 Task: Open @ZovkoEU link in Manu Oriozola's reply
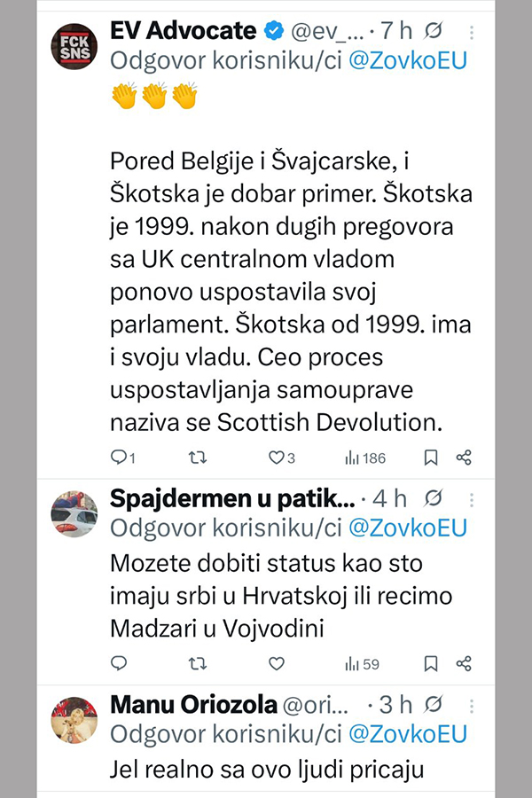[x=407, y=734]
